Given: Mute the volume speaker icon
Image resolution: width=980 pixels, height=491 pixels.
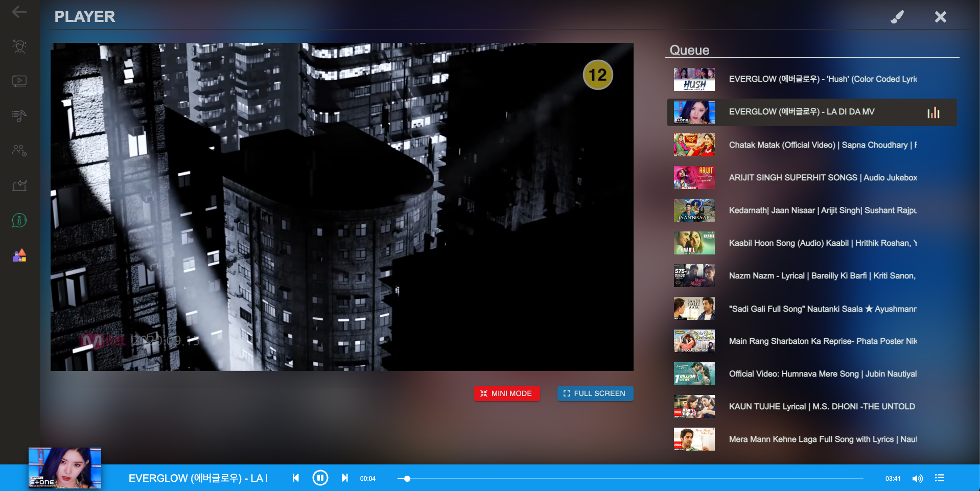Looking at the screenshot, I should (918, 478).
